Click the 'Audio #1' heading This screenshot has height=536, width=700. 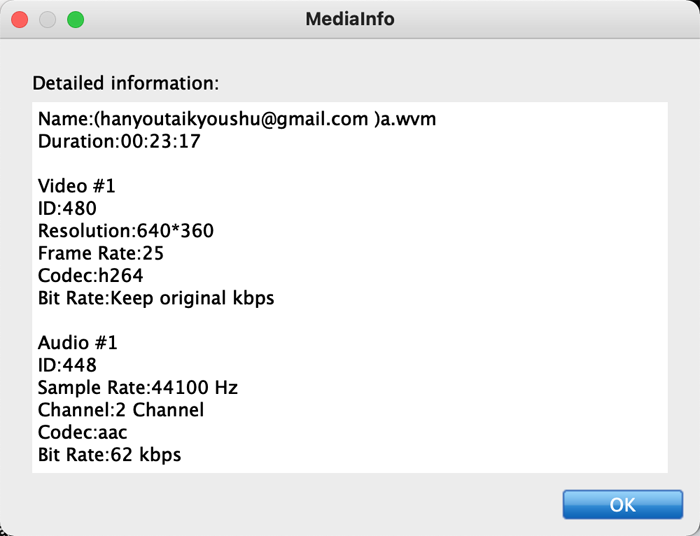78,343
